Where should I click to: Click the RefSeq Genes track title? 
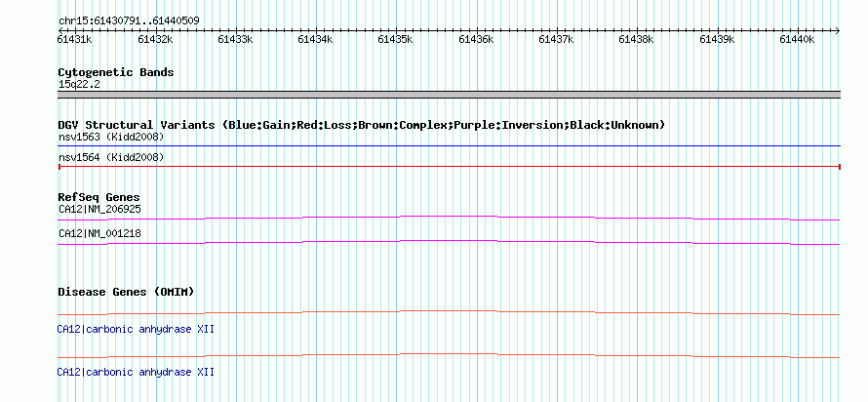tap(99, 198)
